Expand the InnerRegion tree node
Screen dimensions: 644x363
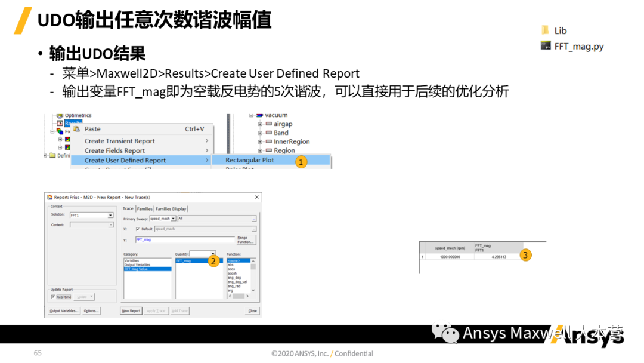(x=260, y=141)
